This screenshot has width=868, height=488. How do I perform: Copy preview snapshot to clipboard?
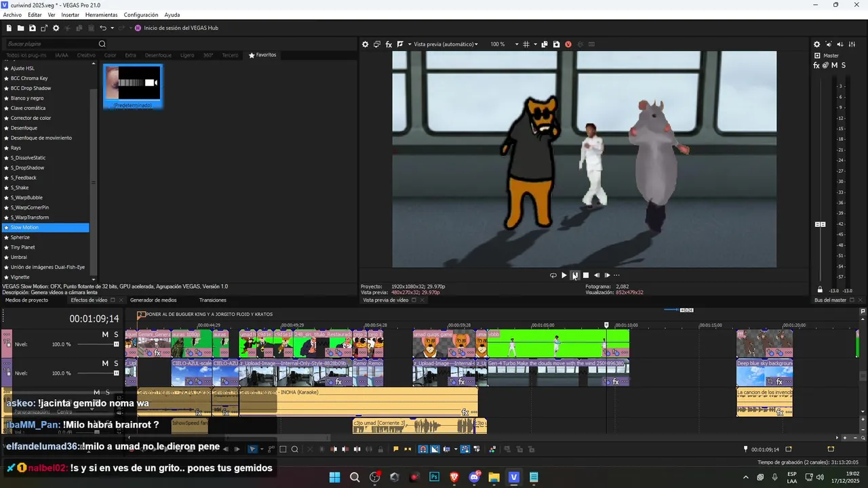(545, 44)
